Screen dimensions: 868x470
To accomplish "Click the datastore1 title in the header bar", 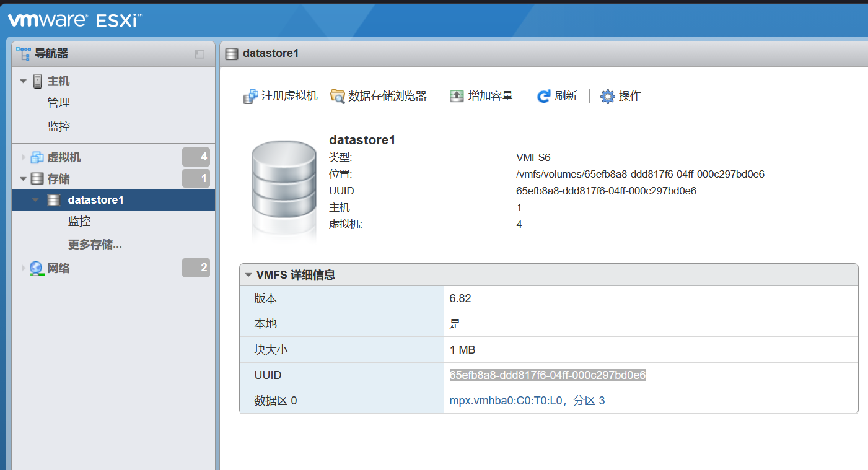I will [x=271, y=53].
